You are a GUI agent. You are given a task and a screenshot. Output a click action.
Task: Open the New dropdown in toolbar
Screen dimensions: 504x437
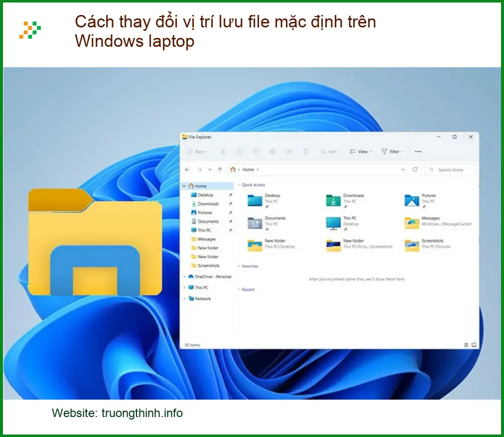coord(198,151)
